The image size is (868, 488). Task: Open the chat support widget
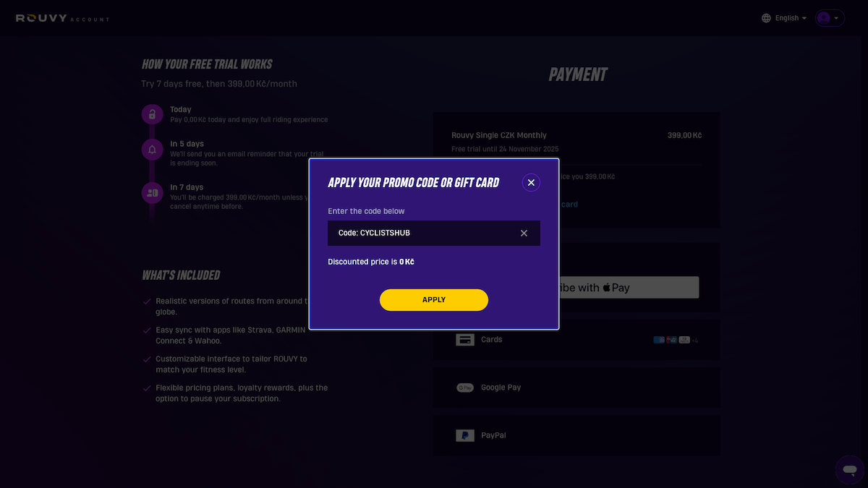point(849,469)
